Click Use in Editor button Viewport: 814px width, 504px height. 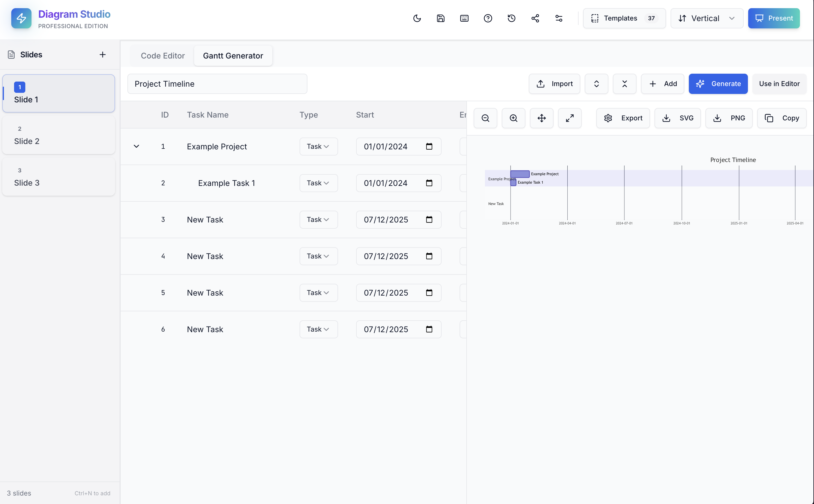(x=779, y=84)
